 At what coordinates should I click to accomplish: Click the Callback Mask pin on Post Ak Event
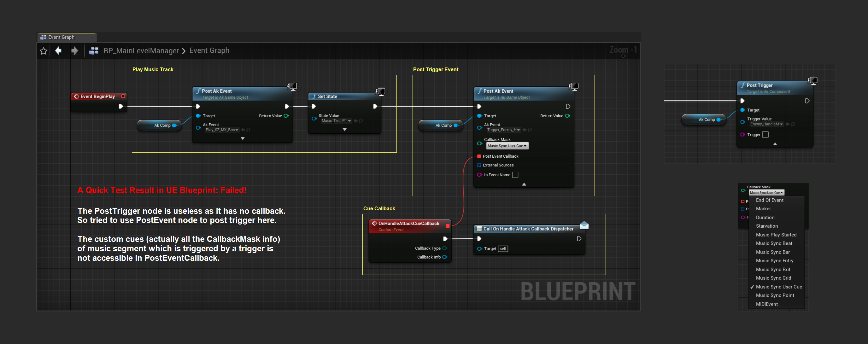pos(479,143)
